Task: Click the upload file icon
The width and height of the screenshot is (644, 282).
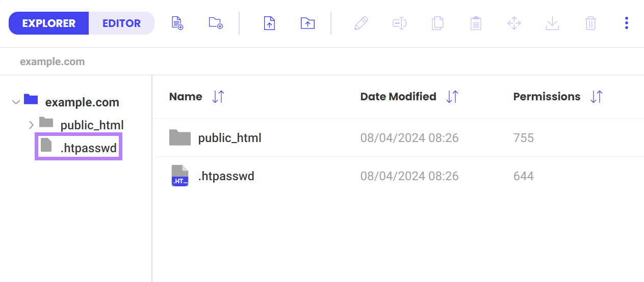Action: [269, 23]
